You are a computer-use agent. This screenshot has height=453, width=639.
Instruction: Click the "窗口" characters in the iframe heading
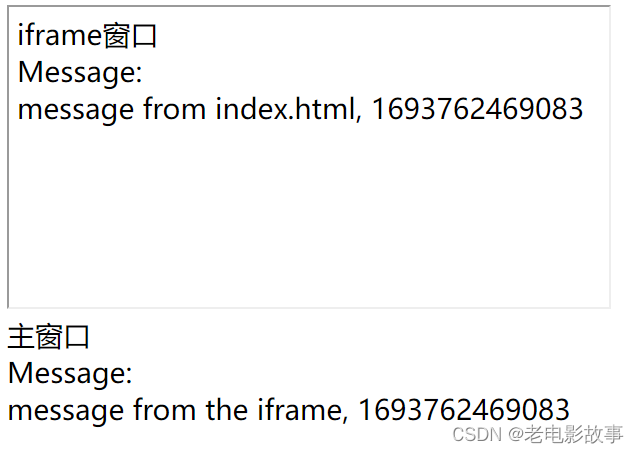pos(131,36)
